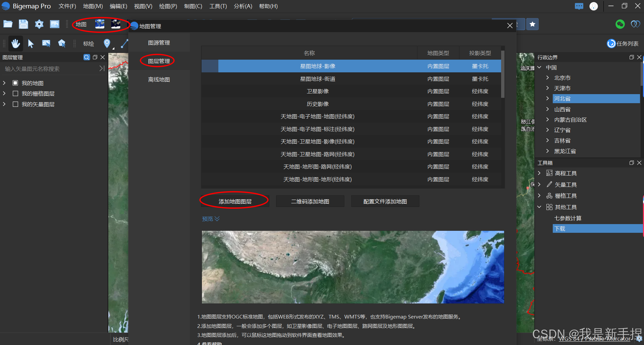
Task: Click the polygon selection tool icon
Action: point(62,44)
